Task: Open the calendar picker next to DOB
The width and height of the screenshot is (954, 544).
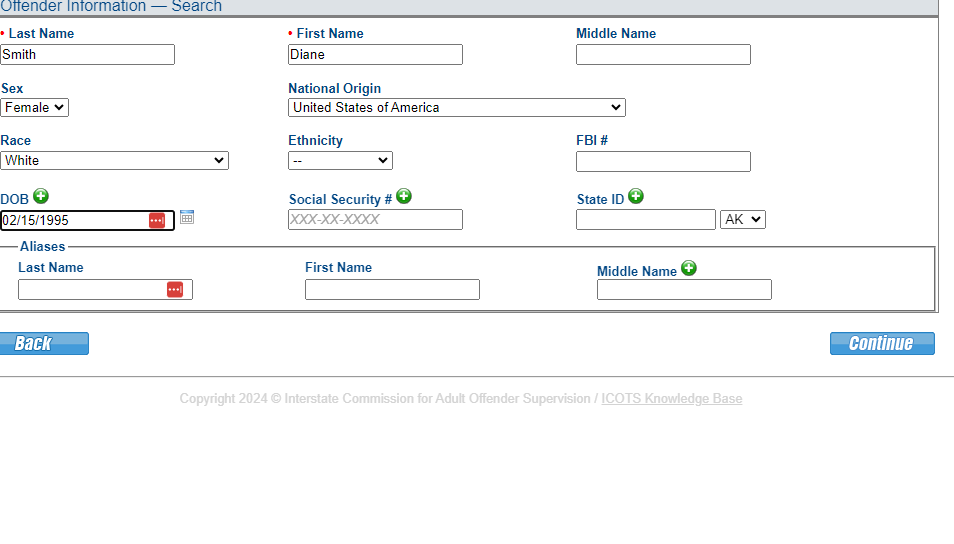Action: pos(187,217)
